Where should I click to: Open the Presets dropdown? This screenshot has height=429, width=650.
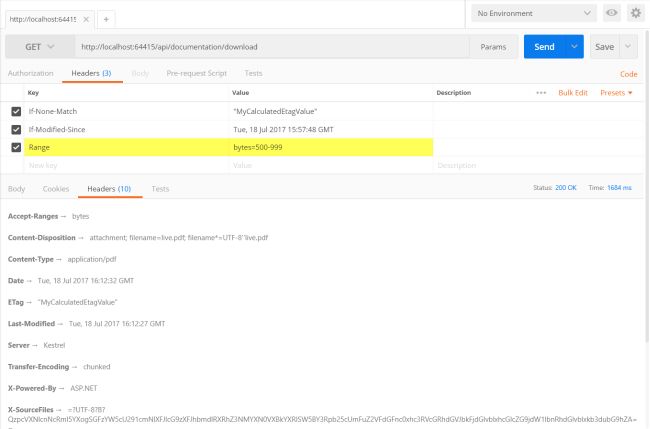tap(616, 92)
